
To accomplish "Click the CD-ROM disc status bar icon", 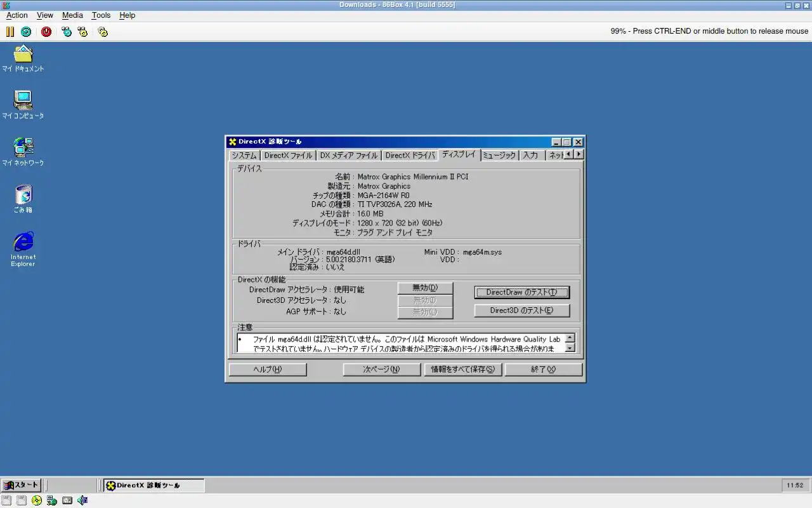I will pos(37,500).
